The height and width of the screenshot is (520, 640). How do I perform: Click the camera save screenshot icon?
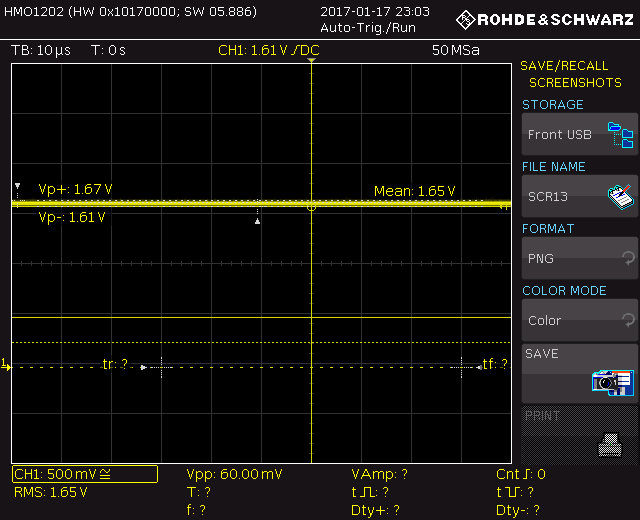tap(613, 382)
